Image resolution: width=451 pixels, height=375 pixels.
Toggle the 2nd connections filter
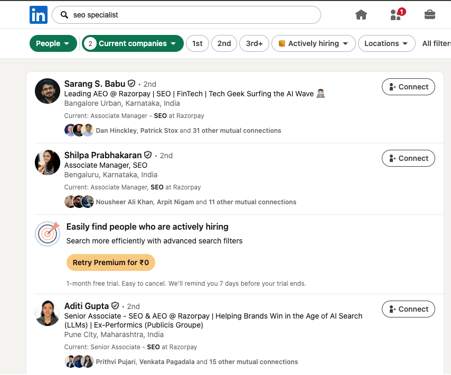[x=224, y=43]
